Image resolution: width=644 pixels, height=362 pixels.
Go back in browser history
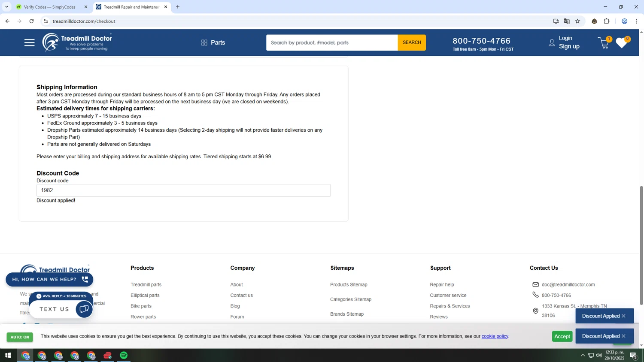[x=7, y=21]
